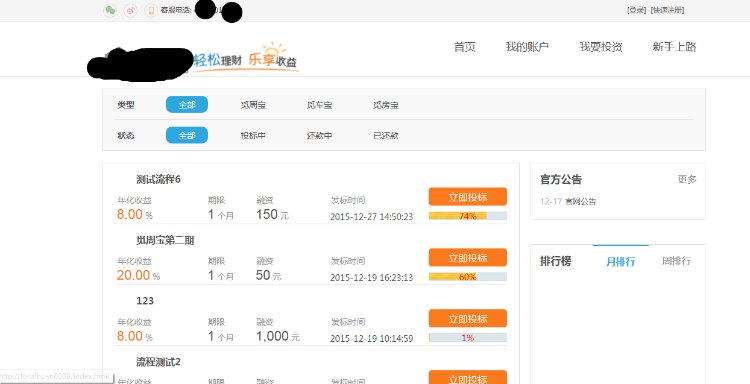Click the 2015-12-27 14:50:23 timestamp
Screen dimensions: 750x384
[372, 217]
